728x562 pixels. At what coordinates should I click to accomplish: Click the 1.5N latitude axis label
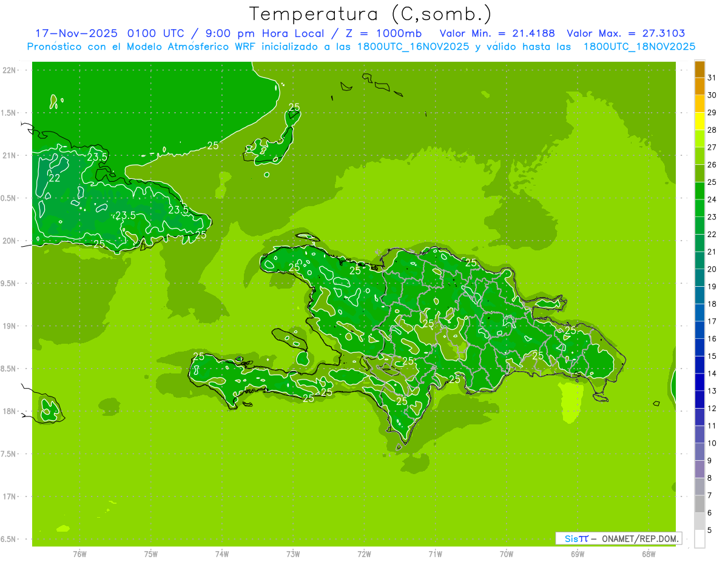pos(9,113)
